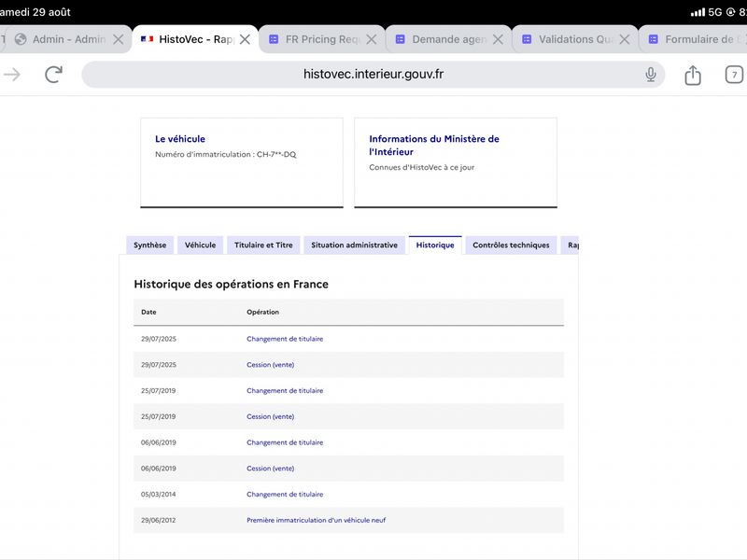Close the FR Pricing Req tab
Screen dimensions: 747x560
[x=372, y=39]
